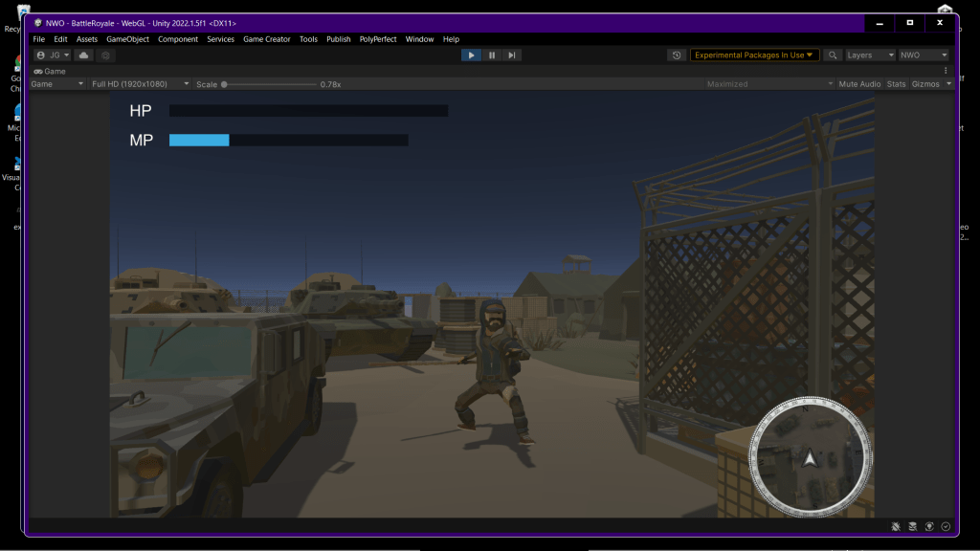This screenshot has height=551, width=980.
Task: Click the activity checkmark icon in status bar
Action: tap(946, 526)
